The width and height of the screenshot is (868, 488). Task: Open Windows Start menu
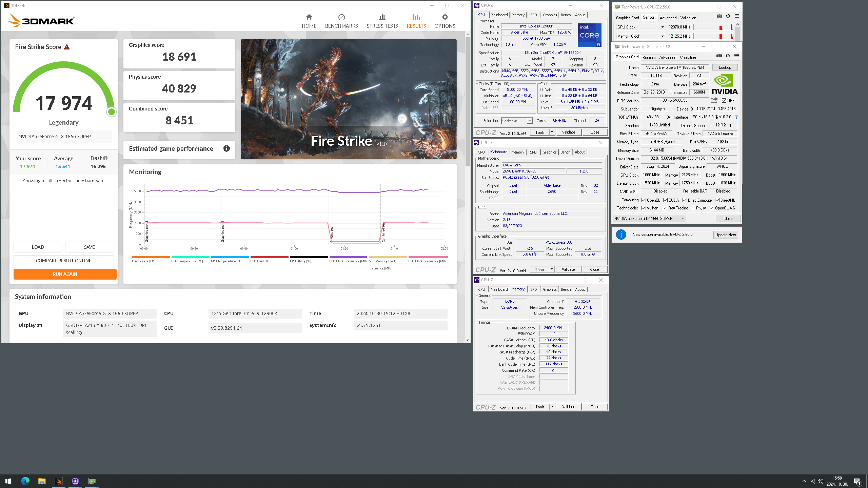pyautogui.click(x=8, y=481)
